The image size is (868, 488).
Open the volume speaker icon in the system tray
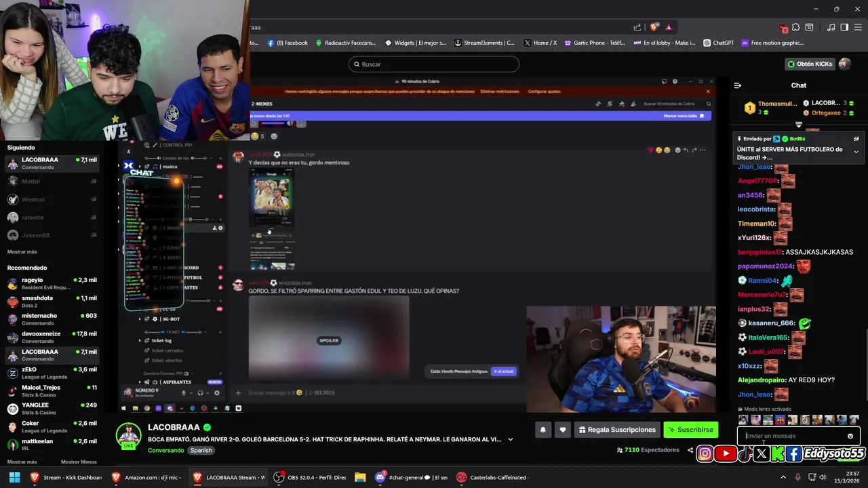tap(823, 477)
